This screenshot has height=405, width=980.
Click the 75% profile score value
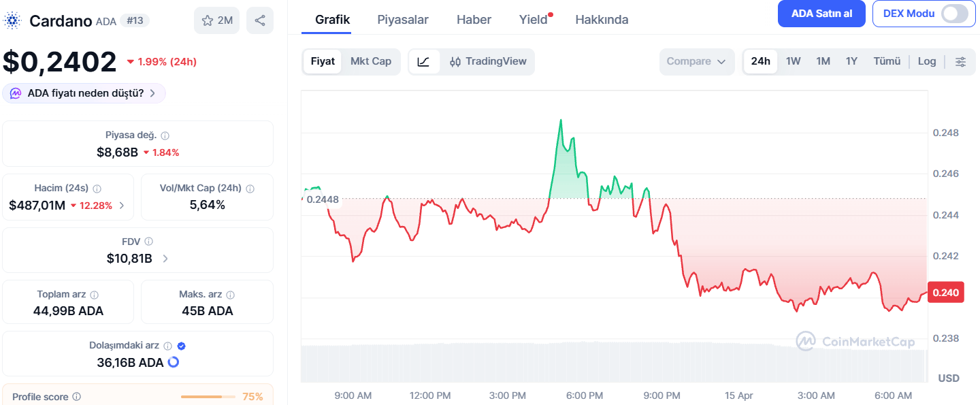pyautogui.click(x=252, y=396)
